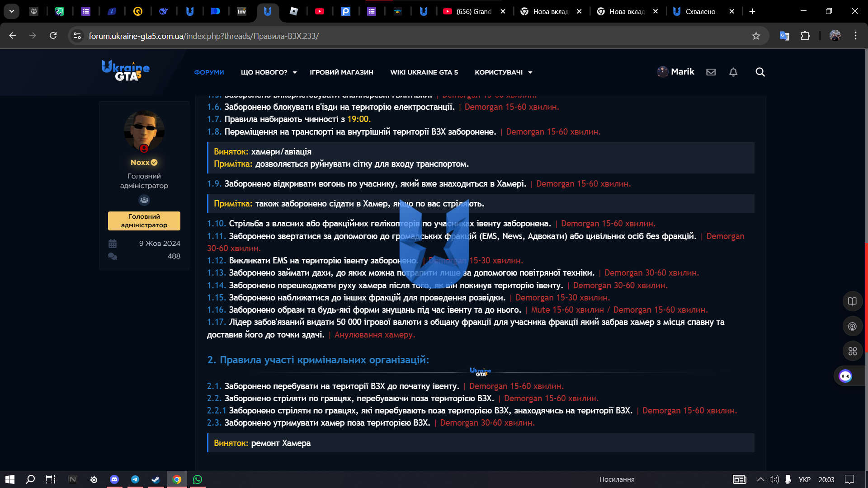868x488 pixels.
Task: Reload the current page
Action: point(53,36)
